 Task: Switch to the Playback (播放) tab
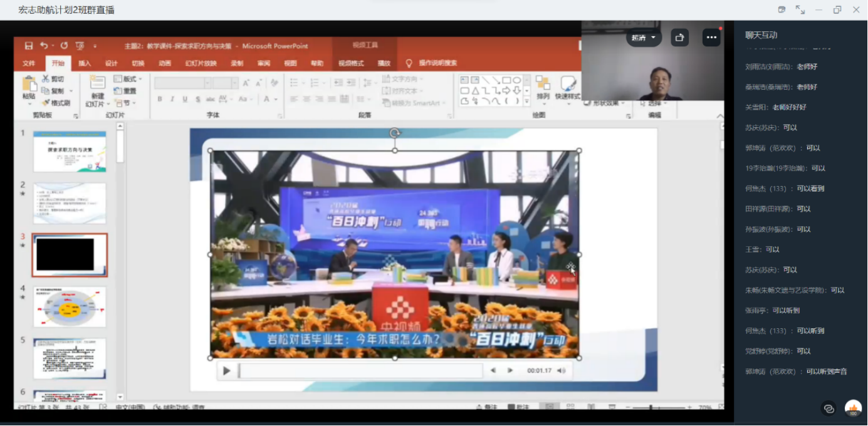pyautogui.click(x=384, y=63)
